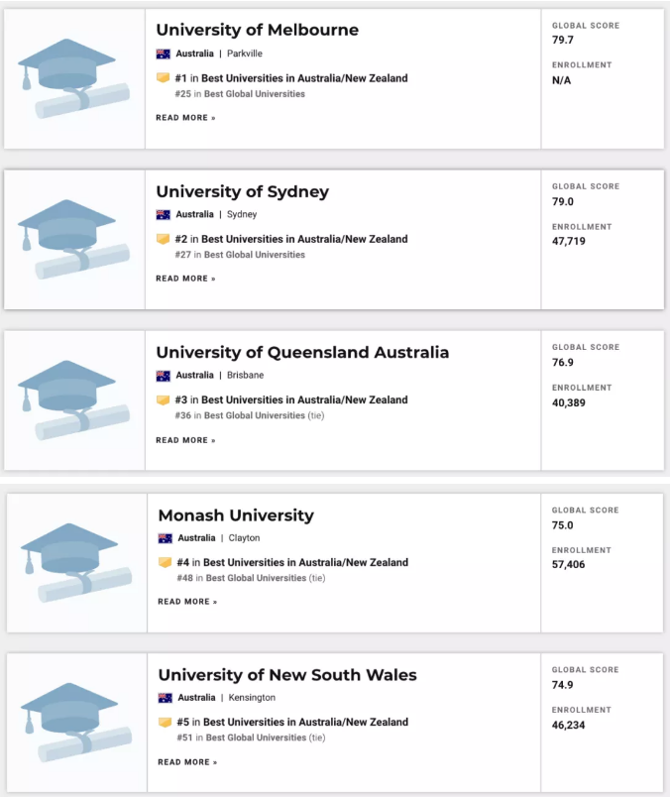Click the Australia flag icon under Melbourne
Screen dimensions: 672x797
click(164, 54)
